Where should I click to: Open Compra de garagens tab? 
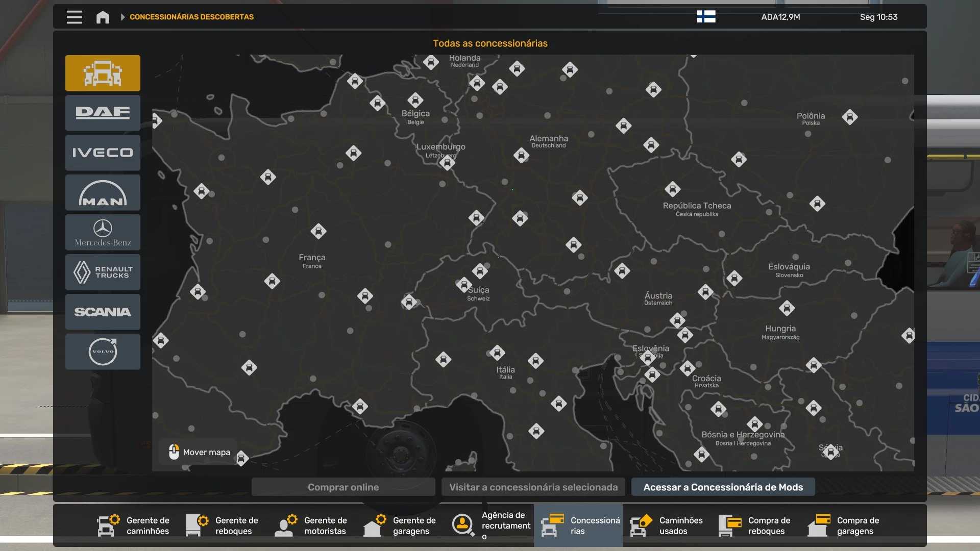click(844, 525)
